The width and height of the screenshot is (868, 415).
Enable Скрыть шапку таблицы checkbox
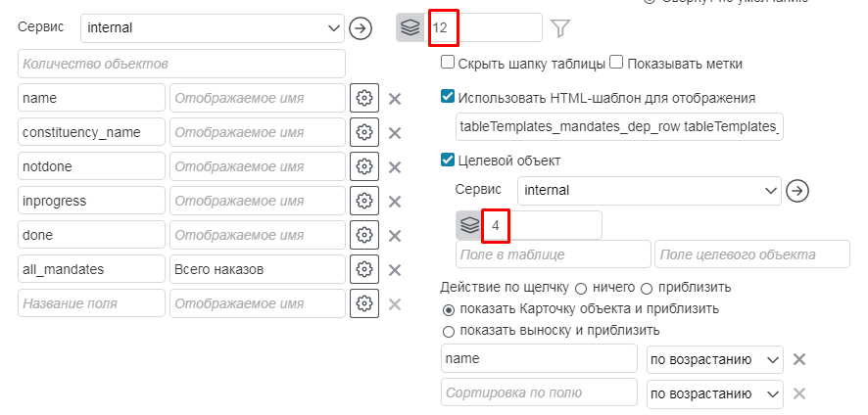click(448, 64)
